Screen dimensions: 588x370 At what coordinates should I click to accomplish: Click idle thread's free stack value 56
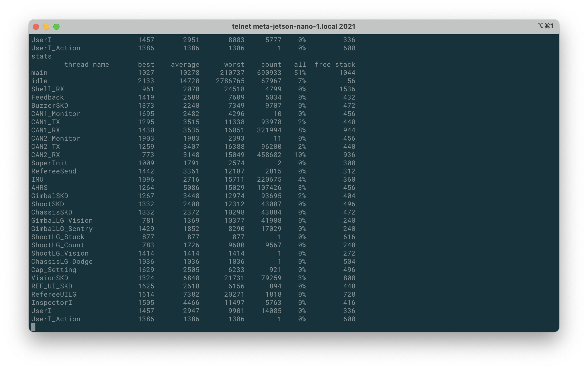tap(351, 81)
